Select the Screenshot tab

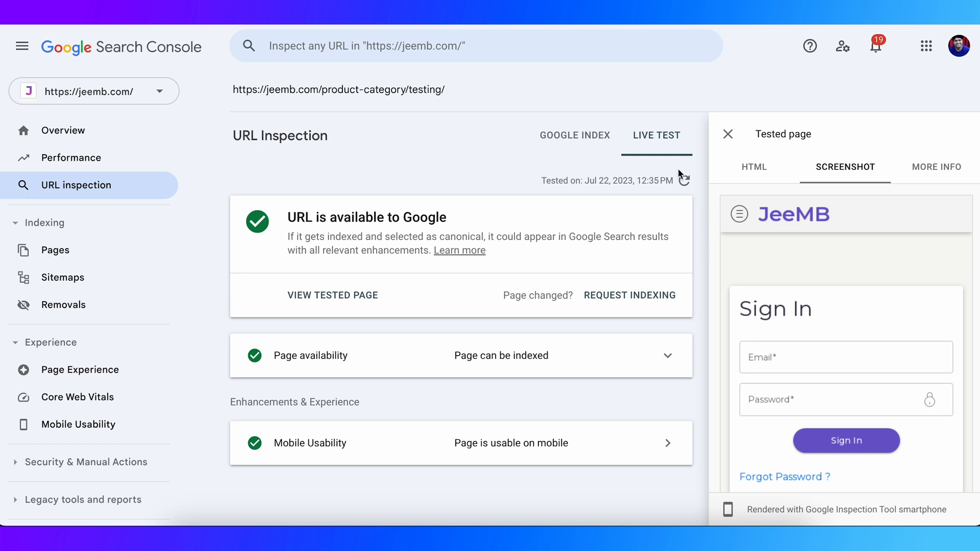coord(845,167)
